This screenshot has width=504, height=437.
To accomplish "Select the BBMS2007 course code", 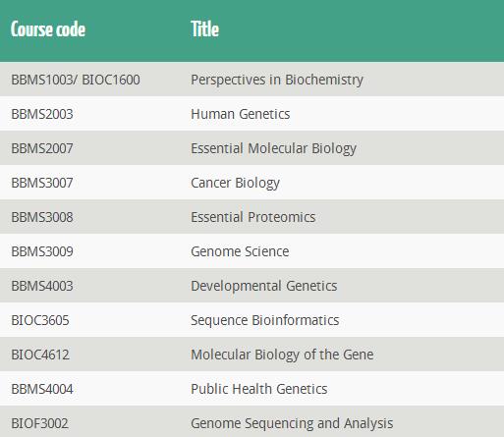I will coord(42,148).
